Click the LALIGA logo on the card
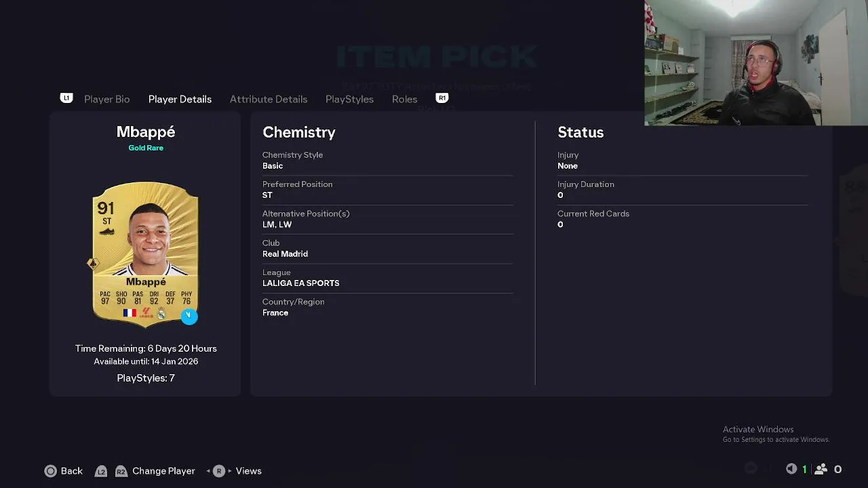Screen dimensions: 868x488 pyautogui.click(x=146, y=313)
